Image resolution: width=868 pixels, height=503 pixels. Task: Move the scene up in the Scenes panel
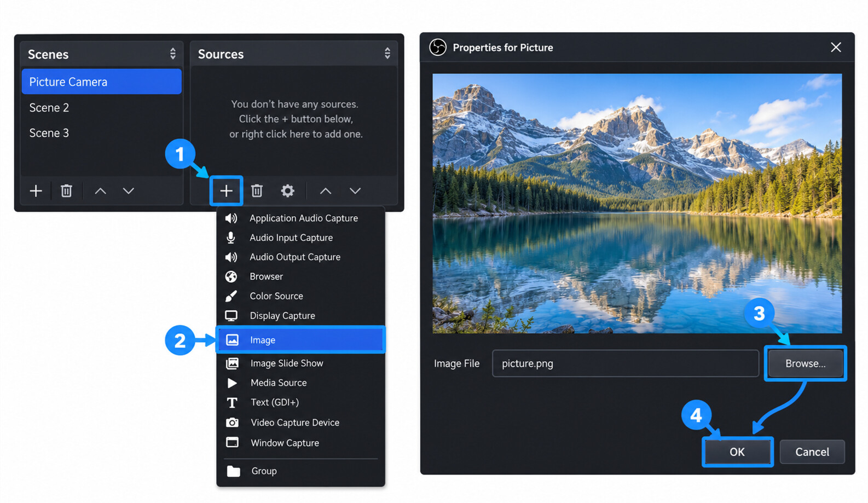tap(100, 190)
